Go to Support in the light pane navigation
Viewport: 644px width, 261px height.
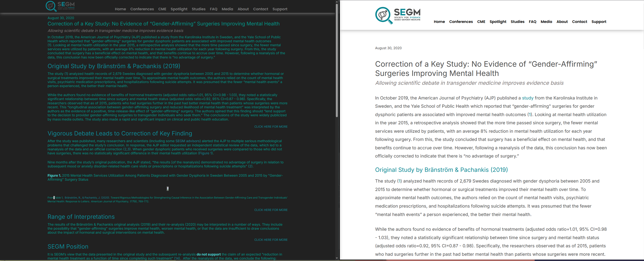[599, 22]
